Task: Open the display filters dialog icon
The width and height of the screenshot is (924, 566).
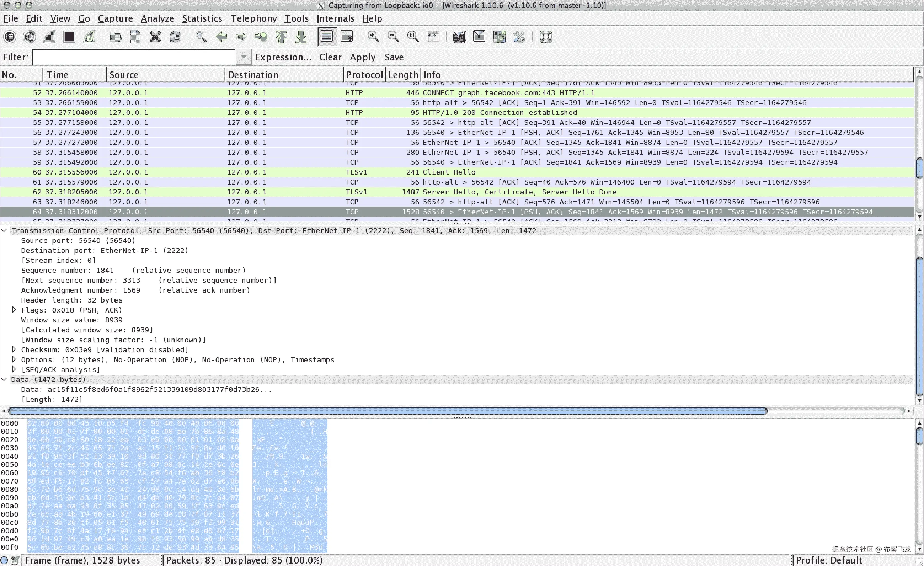Action: click(x=479, y=37)
